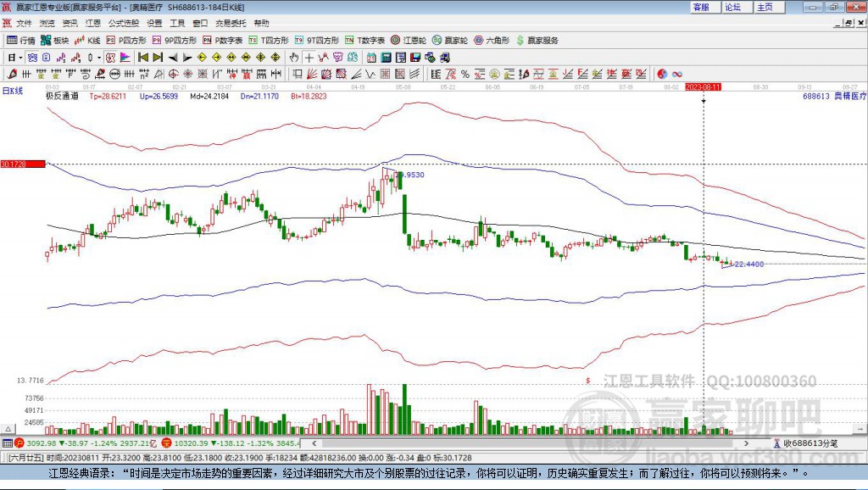
Task: Open the 赢家轮 tool
Action: pyautogui.click(x=450, y=41)
